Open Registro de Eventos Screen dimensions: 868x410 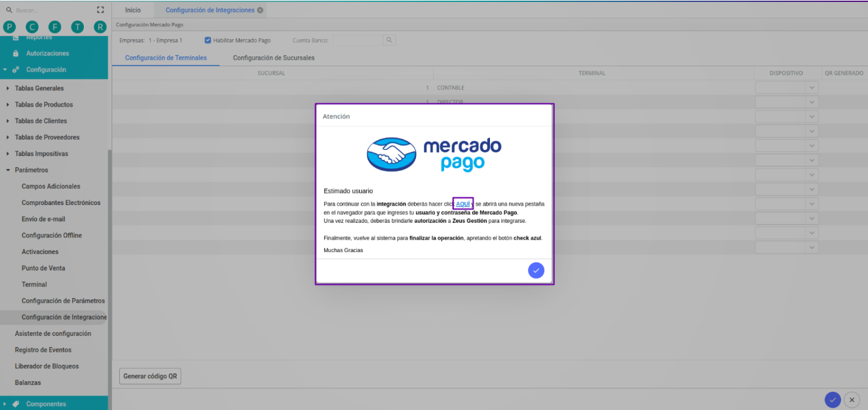click(43, 350)
